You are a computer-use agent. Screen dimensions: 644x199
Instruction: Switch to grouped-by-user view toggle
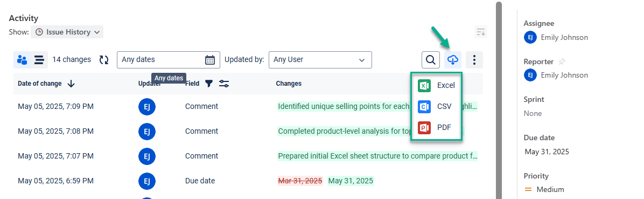tap(22, 60)
